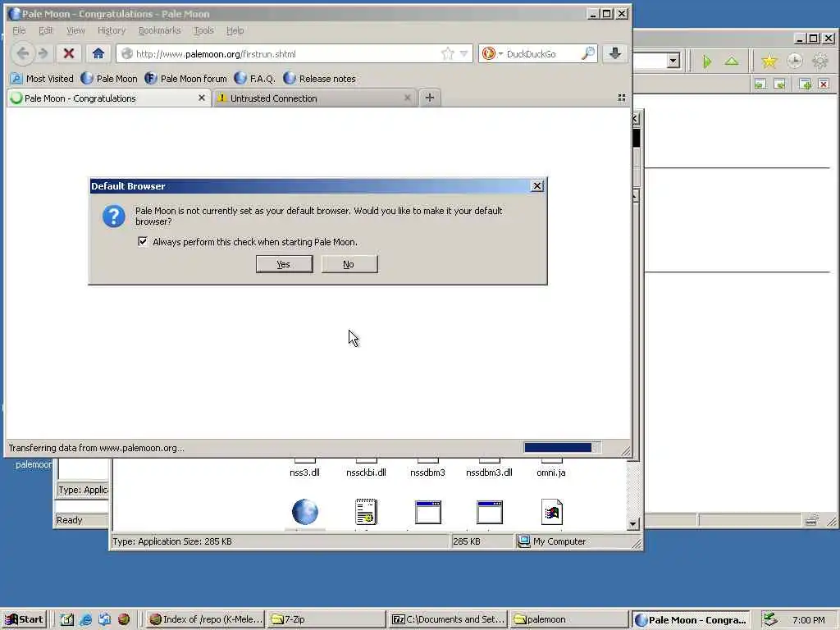Click the file window scroll down arrow
This screenshot has height=630, width=840.
point(632,524)
